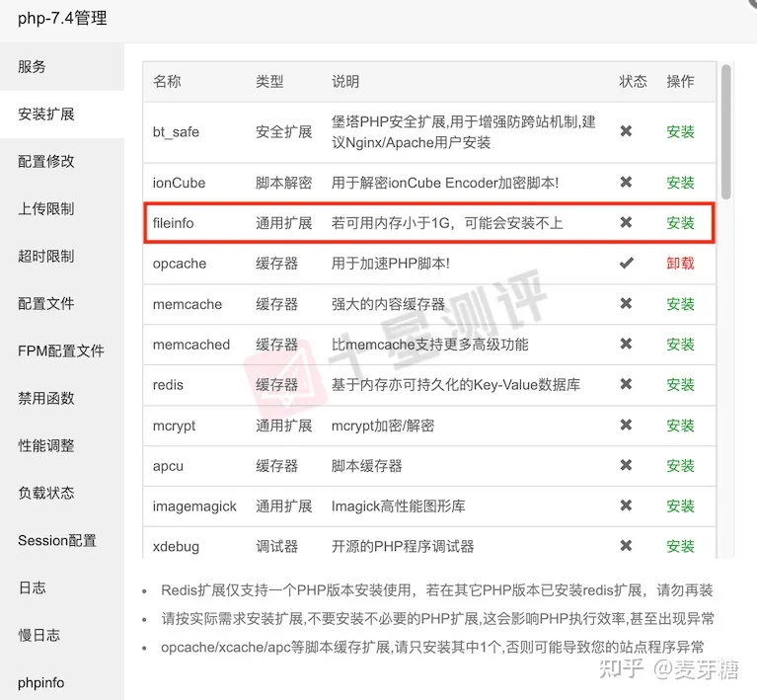Install the imagemagick extension
This screenshot has height=700, width=757.
coord(680,506)
